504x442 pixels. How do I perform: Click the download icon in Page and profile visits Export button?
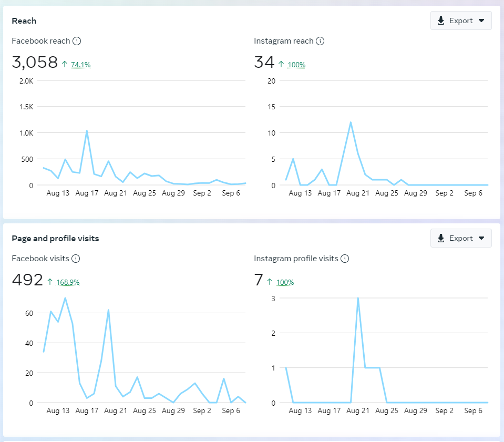[x=441, y=238]
